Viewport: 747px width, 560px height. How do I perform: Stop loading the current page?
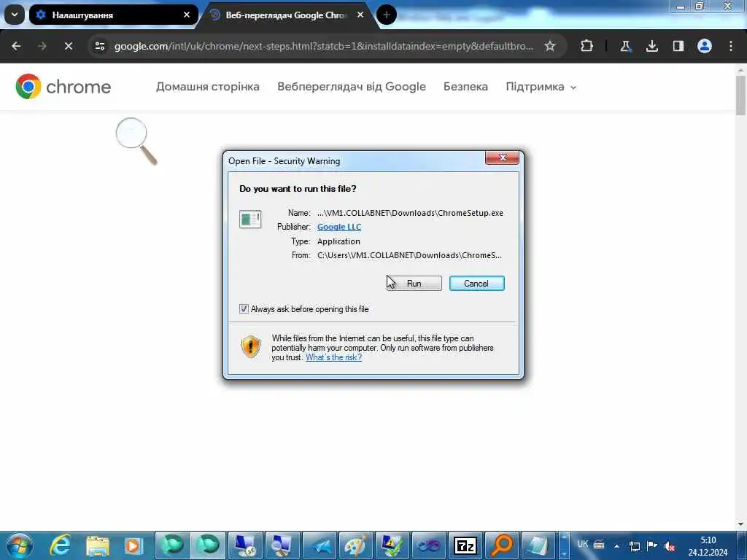point(69,46)
